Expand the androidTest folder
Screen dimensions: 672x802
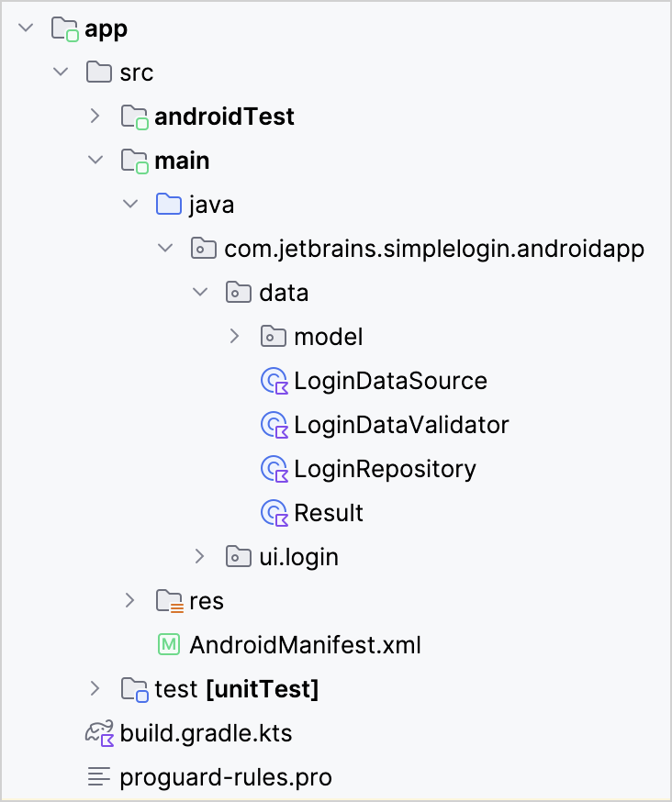95,117
